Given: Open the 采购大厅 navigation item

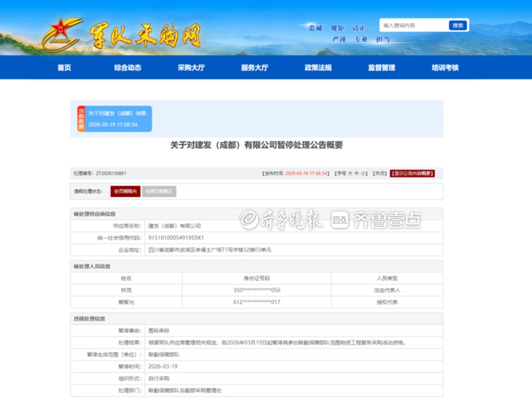Looking at the screenshot, I should point(191,68).
